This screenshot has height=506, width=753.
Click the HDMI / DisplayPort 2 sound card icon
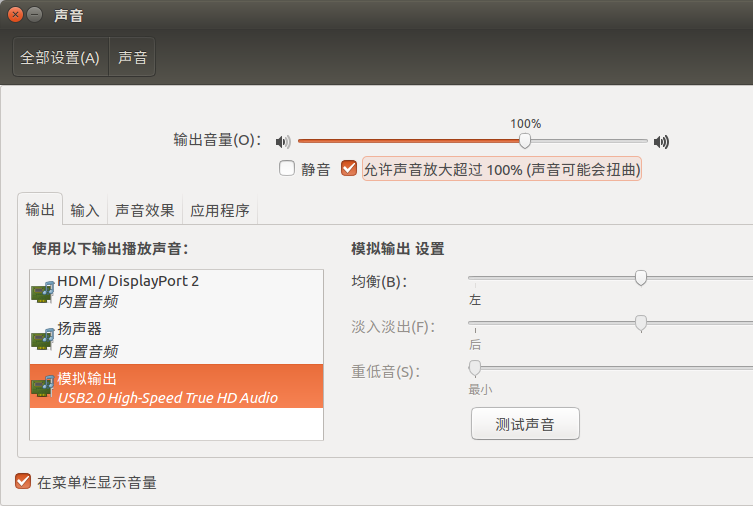point(43,292)
